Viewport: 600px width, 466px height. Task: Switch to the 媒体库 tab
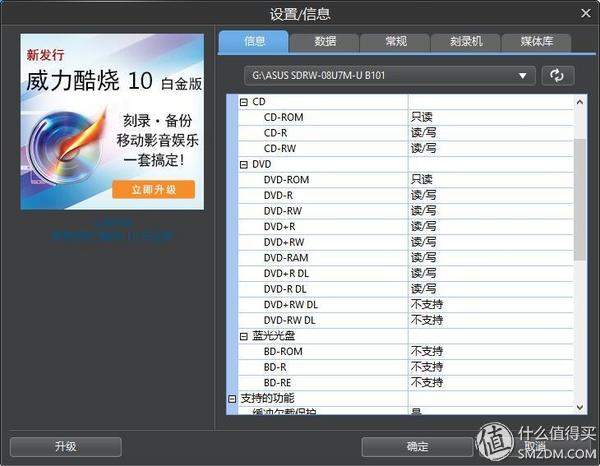(536, 42)
